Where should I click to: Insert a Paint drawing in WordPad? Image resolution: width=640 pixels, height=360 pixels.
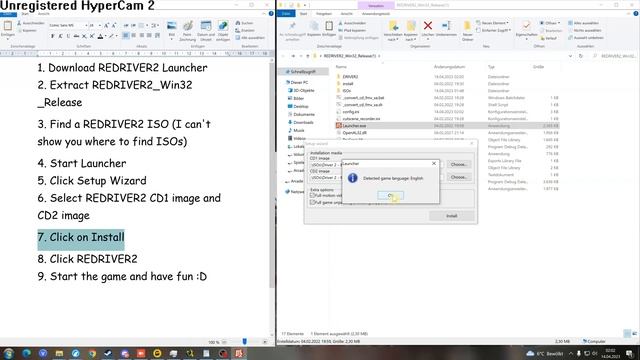[x=188, y=31]
